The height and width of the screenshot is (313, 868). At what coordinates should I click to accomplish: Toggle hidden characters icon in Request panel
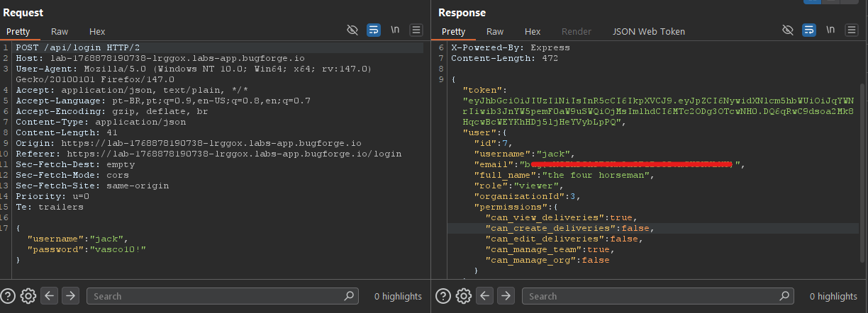click(x=352, y=30)
